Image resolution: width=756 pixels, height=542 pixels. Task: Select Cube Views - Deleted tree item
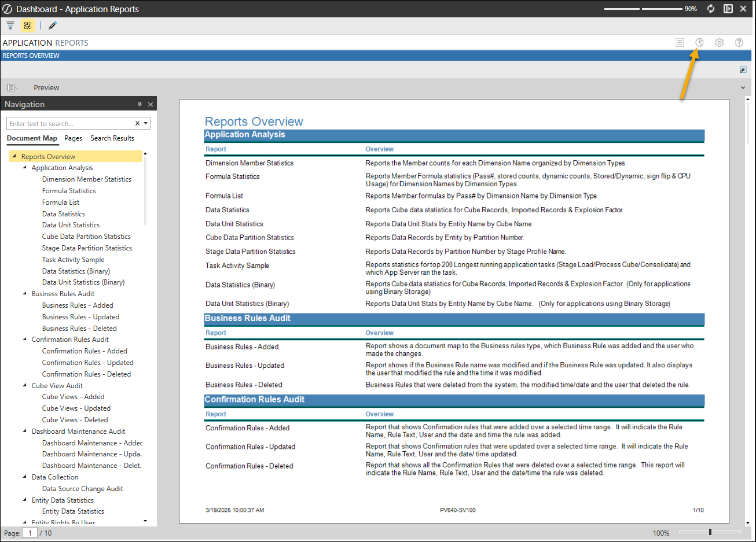75,420
